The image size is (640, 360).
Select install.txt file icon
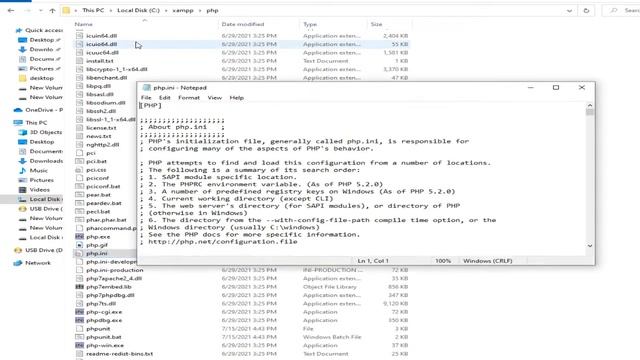point(79,61)
